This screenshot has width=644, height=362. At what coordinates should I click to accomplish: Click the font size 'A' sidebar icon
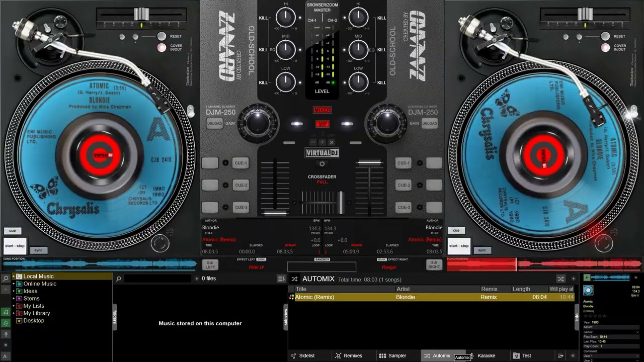6,356
